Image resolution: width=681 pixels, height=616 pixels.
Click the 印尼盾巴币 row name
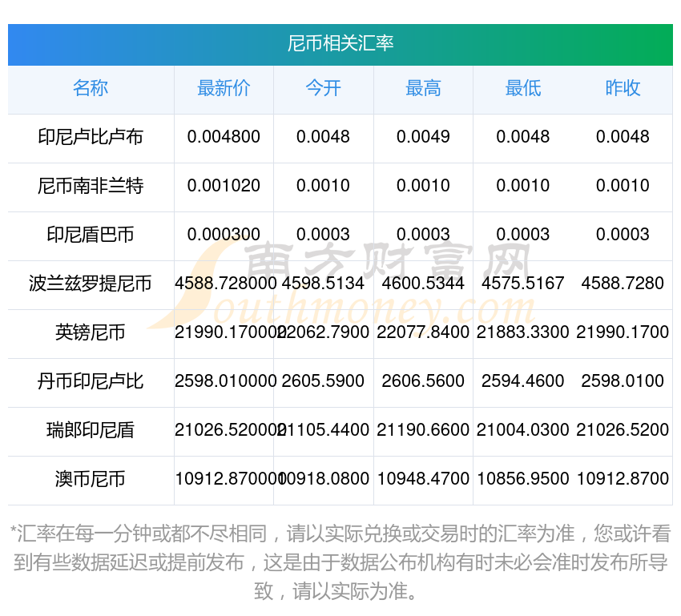[91, 235]
